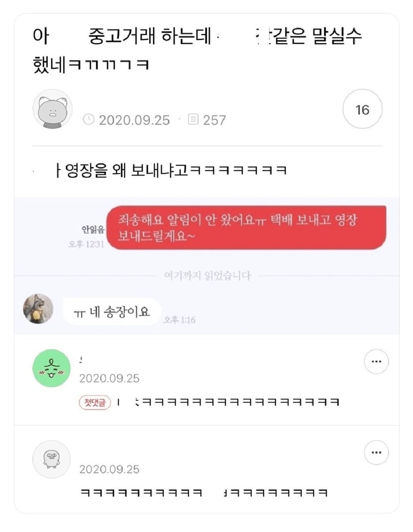Click the '안읽음' unread label in chat
Screen dimensions: 413x532
(93, 230)
